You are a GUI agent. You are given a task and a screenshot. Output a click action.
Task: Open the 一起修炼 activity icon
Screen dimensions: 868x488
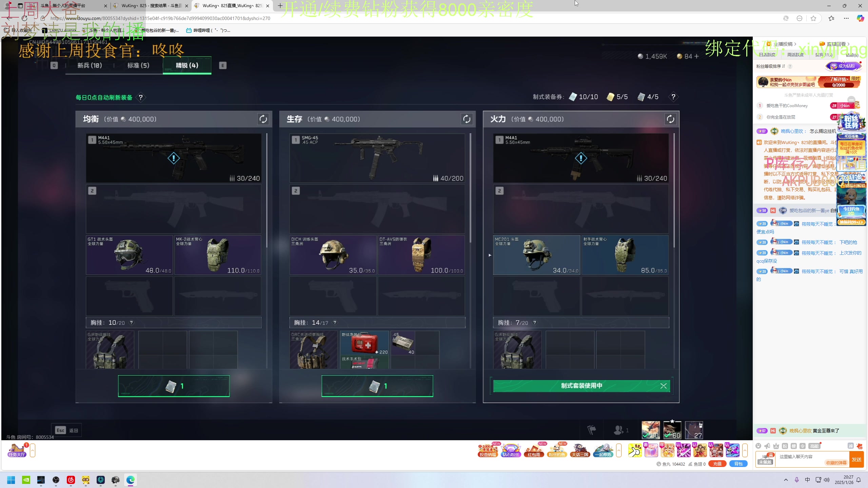(x=603, y=450)
